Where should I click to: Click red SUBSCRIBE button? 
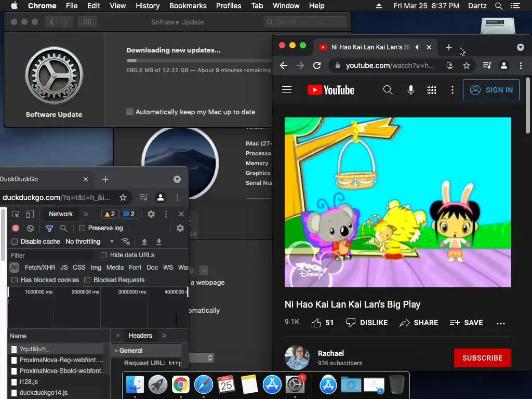[483, 358]
